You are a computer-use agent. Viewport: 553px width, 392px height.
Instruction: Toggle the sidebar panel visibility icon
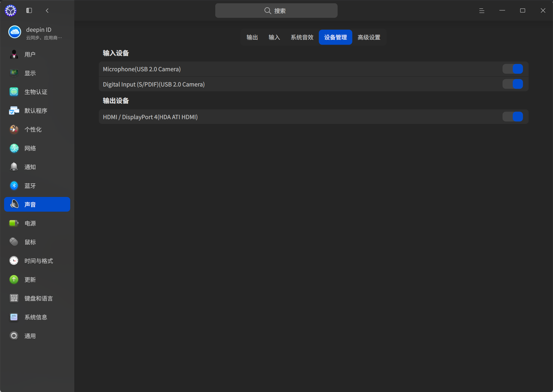(x=29, y=10)
